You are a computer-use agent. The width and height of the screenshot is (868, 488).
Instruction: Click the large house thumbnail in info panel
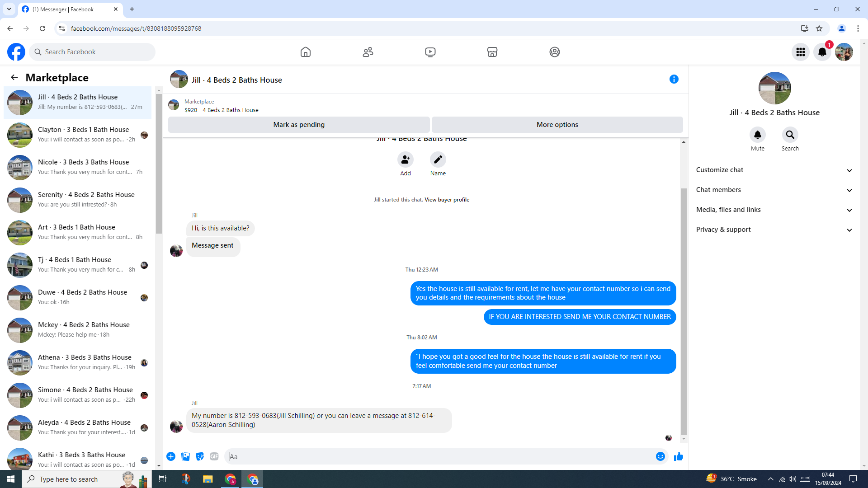774,88
